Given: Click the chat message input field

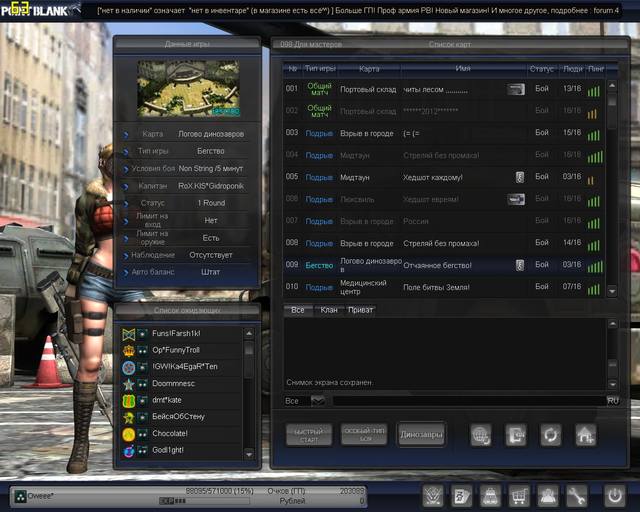Looking at the screenshot, I should pyautogui.click(x=469, y=401).
